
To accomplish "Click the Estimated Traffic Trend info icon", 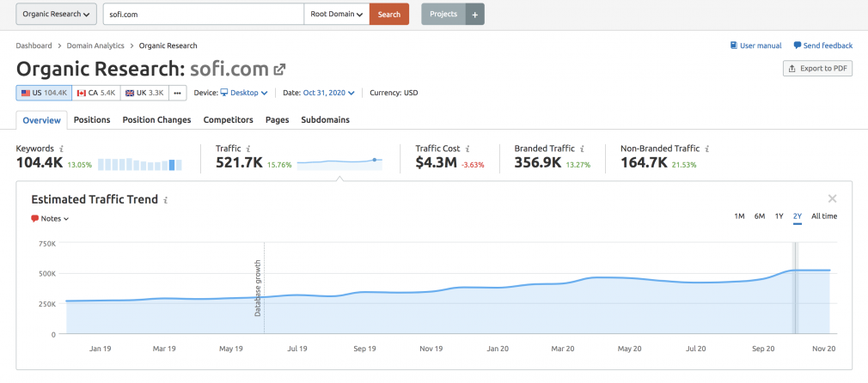I will pos(166,200).
